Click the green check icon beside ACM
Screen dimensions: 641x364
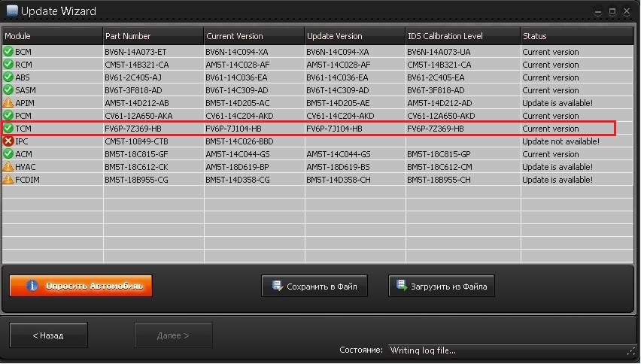[8, 153]
